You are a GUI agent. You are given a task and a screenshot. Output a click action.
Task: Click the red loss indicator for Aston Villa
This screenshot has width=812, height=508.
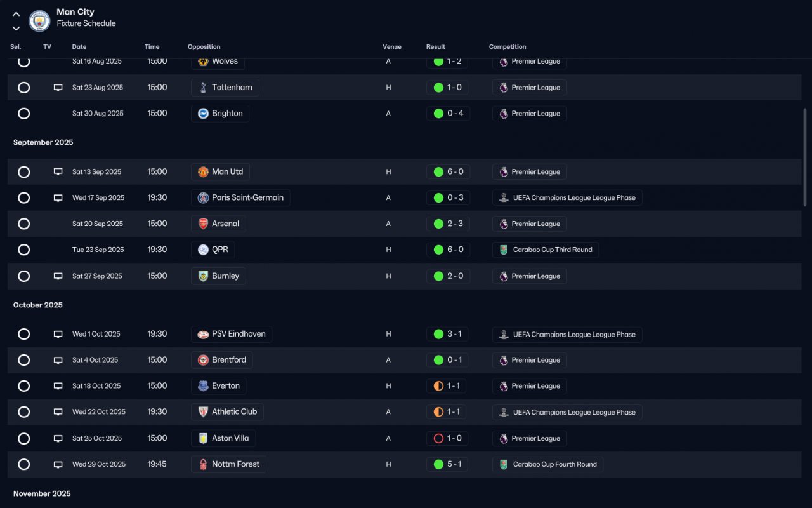pos(438,438)
